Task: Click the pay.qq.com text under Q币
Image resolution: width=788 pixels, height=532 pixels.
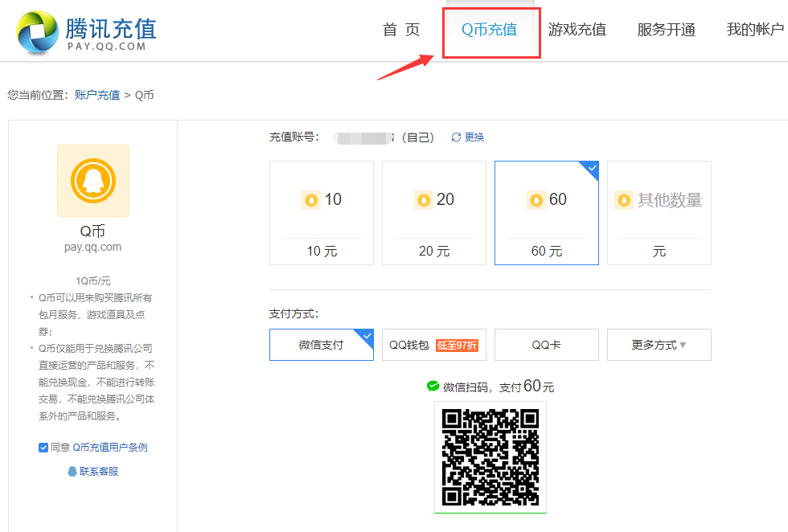Action: click(93, 248)
